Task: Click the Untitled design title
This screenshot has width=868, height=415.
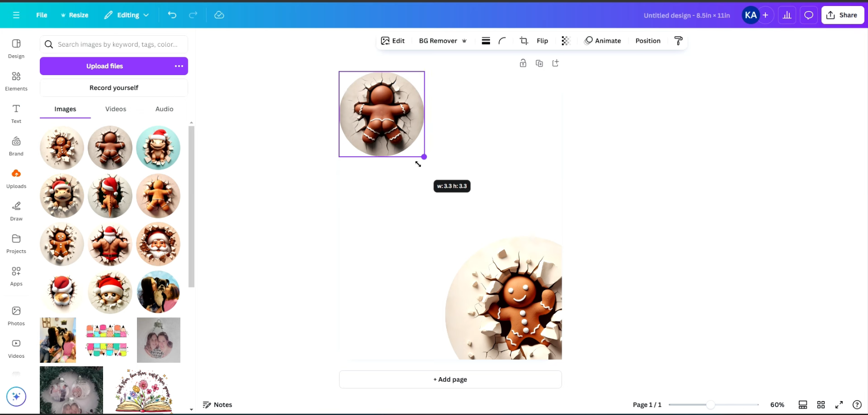Action: coord(687,15)
